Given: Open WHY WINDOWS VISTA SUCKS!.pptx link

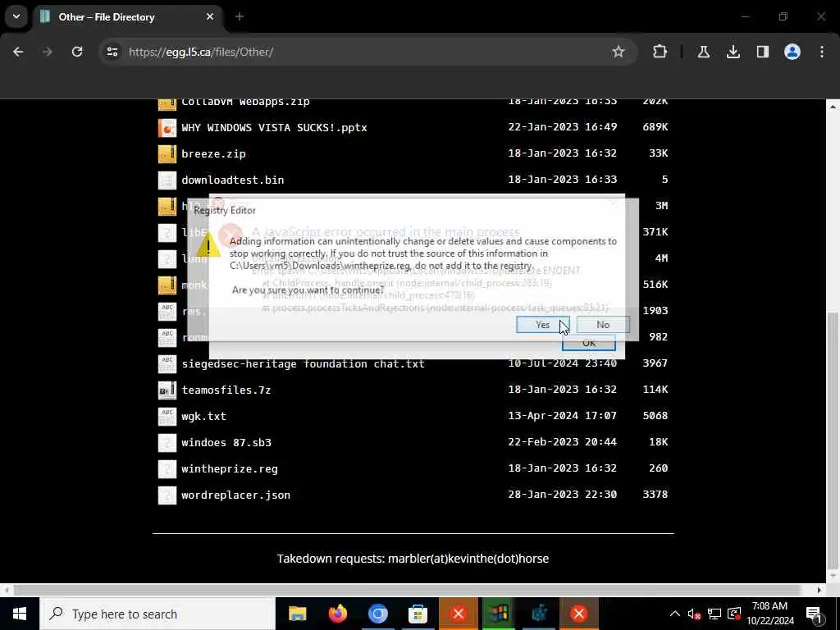Looking at the screenshot, I should point(274,127).
